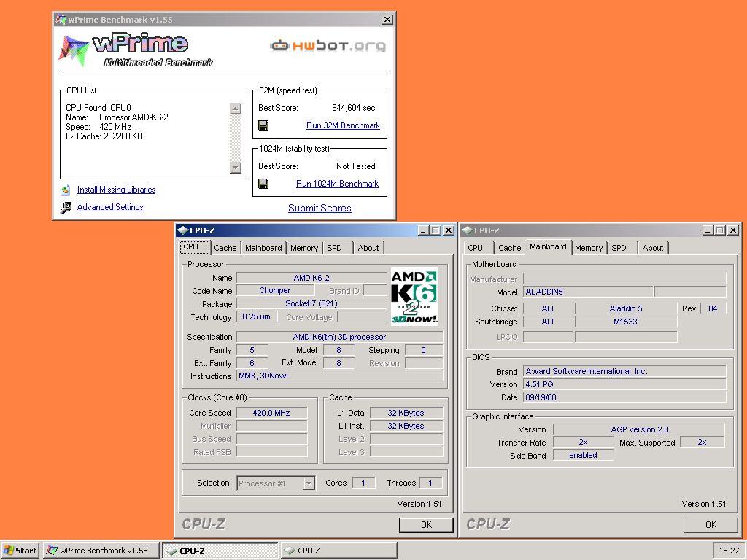This screenshot has height=560, width=747.
Task: Click the BIOS Date field 09/19/00
Action: 624,397
